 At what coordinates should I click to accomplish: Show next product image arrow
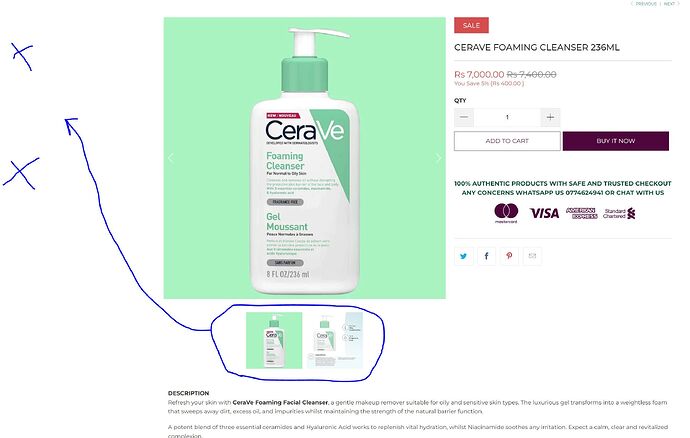click(438, 158)
